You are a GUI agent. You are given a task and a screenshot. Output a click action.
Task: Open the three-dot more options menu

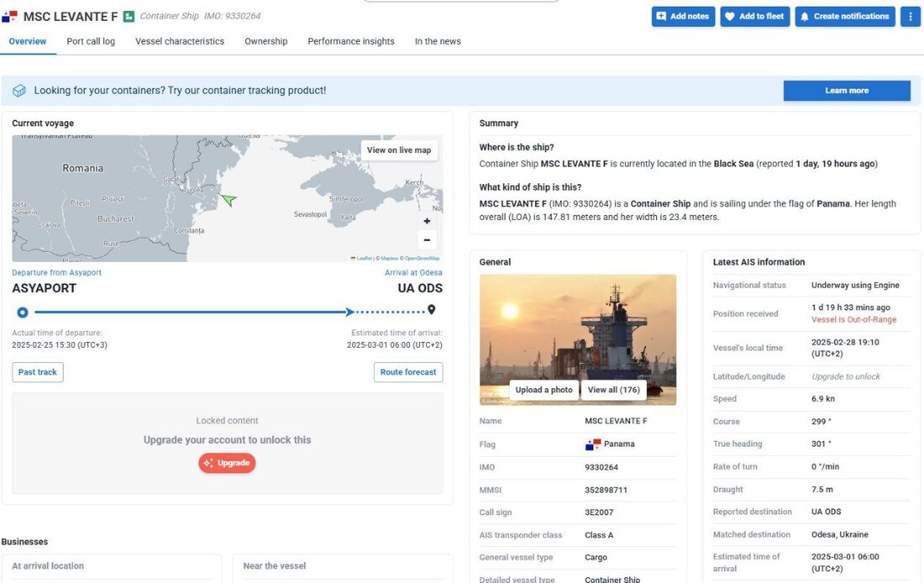(x=910, y=17)
